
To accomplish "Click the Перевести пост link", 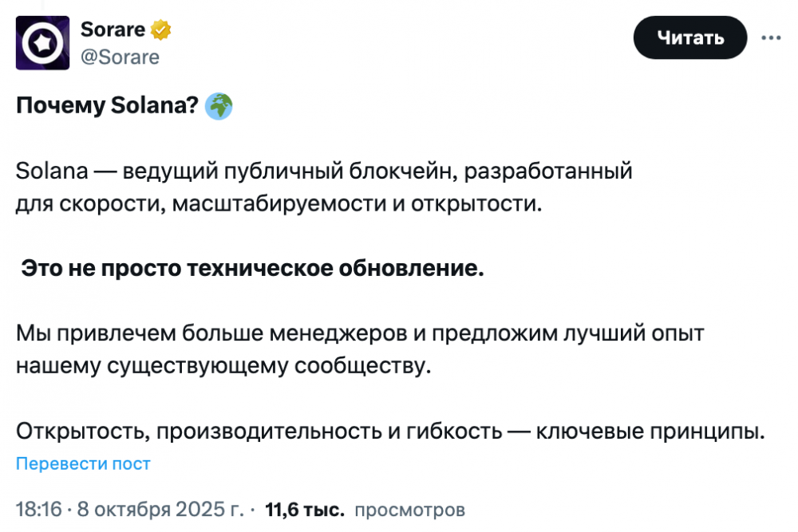I will [x=83, y=463].
